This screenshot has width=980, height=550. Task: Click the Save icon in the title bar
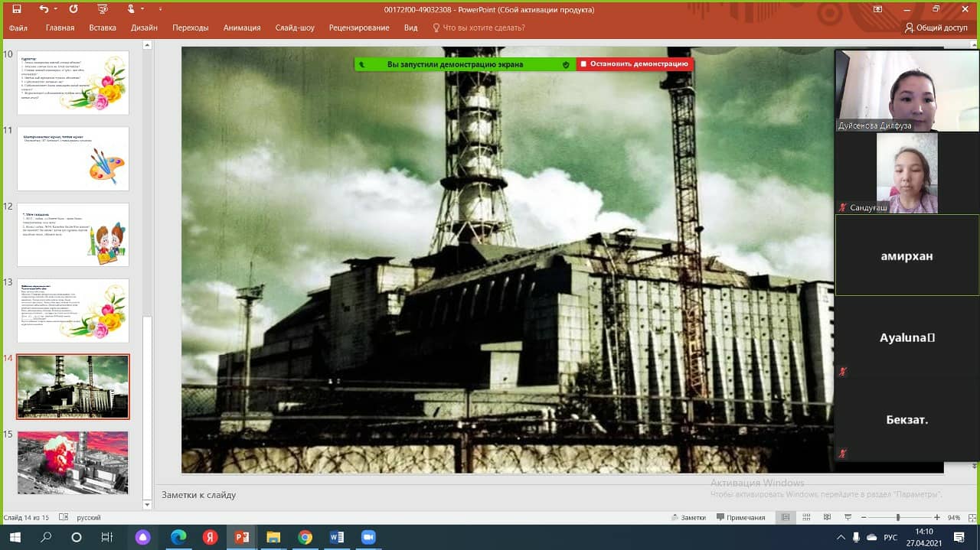(x=17, y=9)
